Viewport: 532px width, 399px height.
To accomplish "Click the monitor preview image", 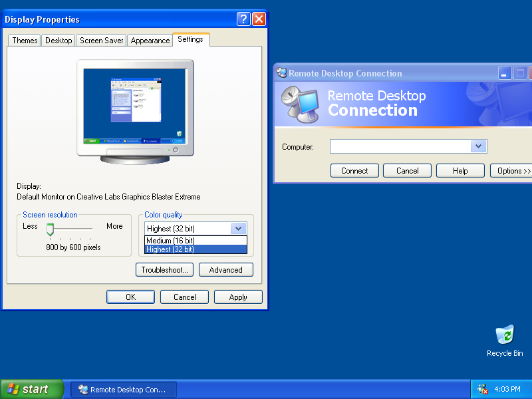I will pos(135,111).
